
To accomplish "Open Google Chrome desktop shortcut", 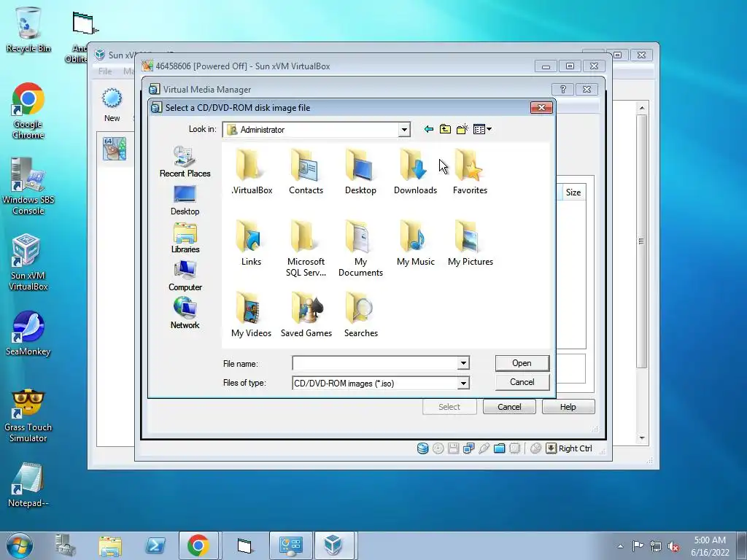I will [28, 111].
